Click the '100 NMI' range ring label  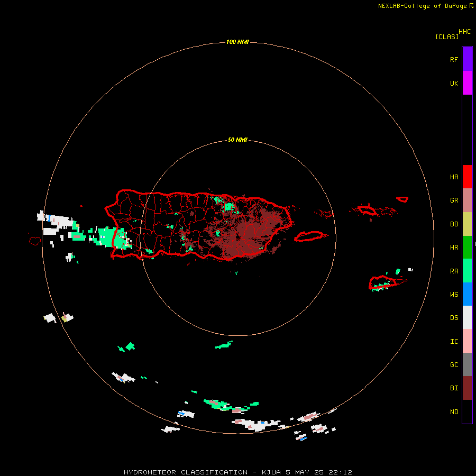point(237,42)
